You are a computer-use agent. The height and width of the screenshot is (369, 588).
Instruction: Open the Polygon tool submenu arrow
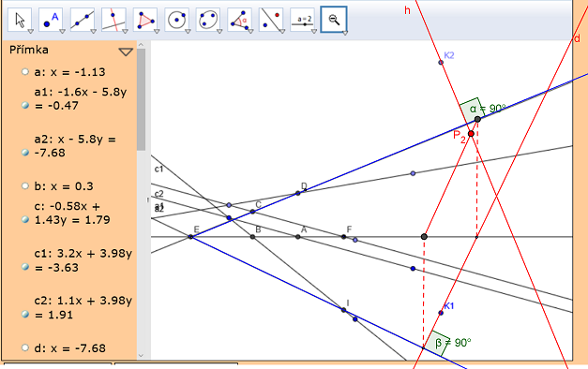(157, 32)
